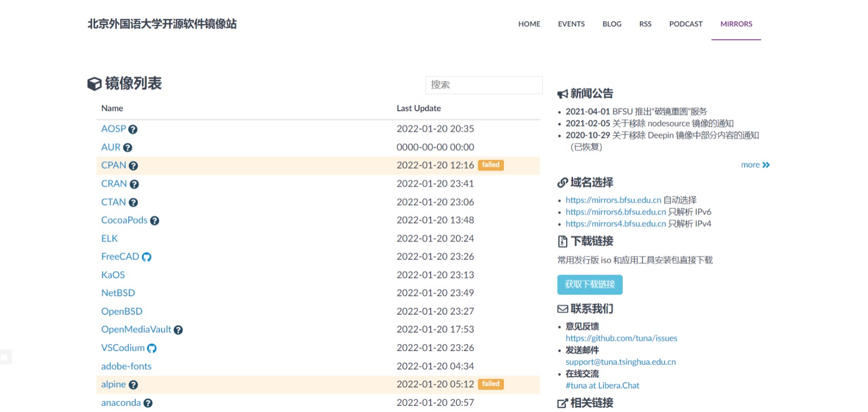The width and height of the screenshot is (868, 412).
Task: Click the help icon next to AOSP
Action: 133,129
